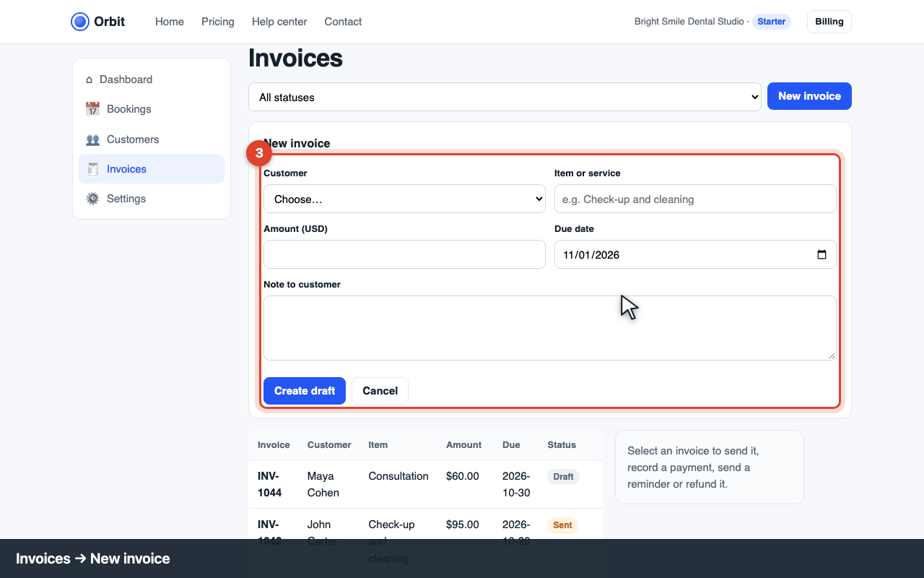Screen dimensions: 924x578
Task: Open the Contact page
Action: pyautogui.click(x=343, y=22)
